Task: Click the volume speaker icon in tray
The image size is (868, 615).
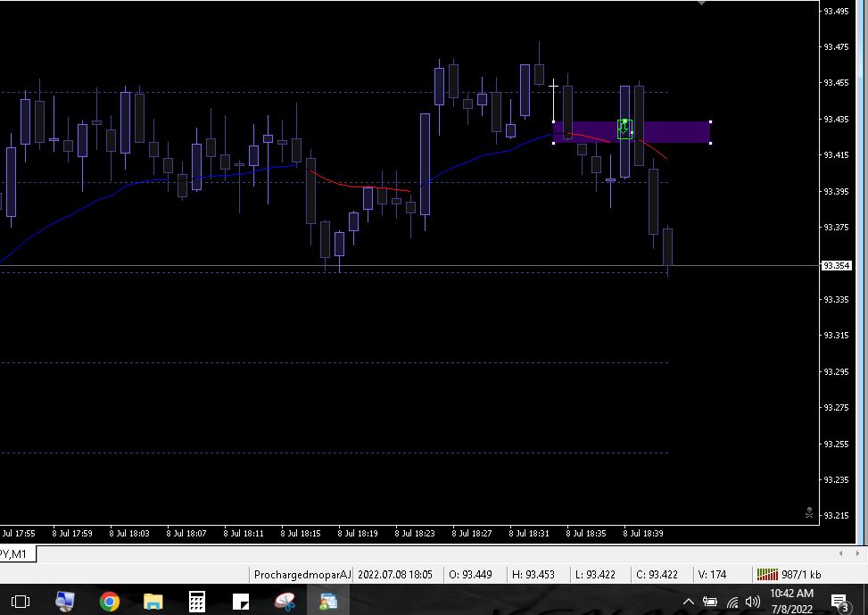Action: (753, 602)
